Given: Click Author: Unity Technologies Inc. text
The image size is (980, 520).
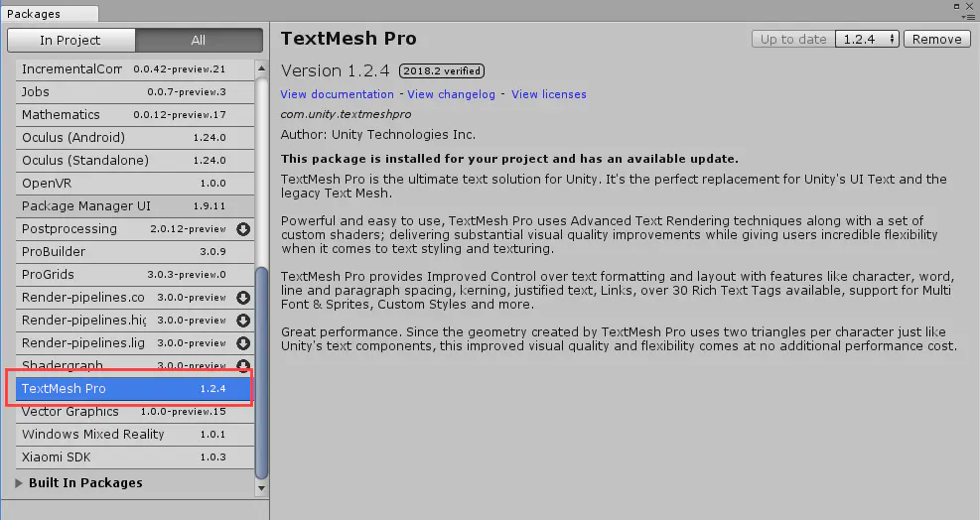Looking at the screenshot, I should tap(377, 134).
